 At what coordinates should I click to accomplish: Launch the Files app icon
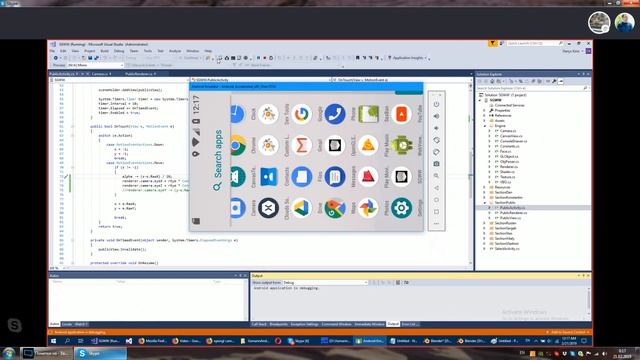click(x=302, y=177)
